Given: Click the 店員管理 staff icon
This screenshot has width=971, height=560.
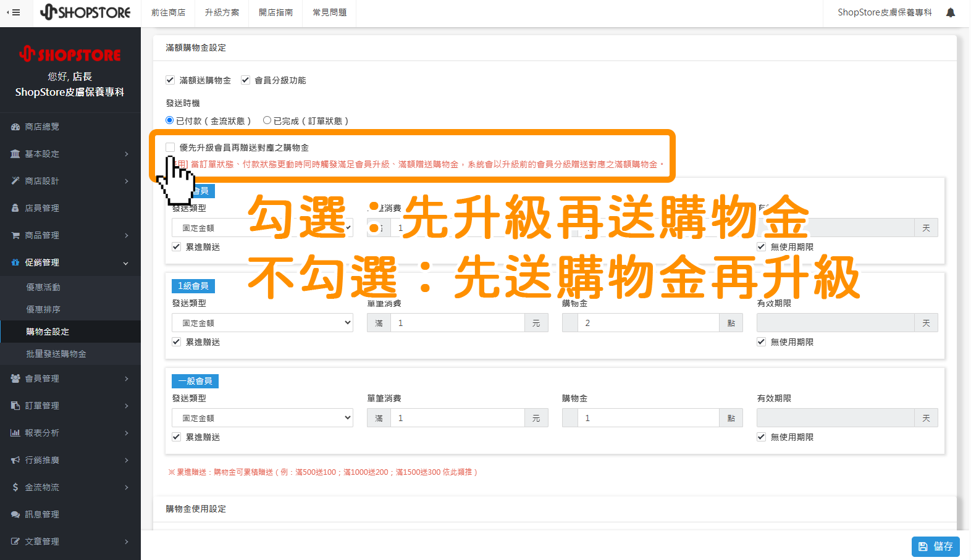Looking at the screenshot, I should pos(15,208).
